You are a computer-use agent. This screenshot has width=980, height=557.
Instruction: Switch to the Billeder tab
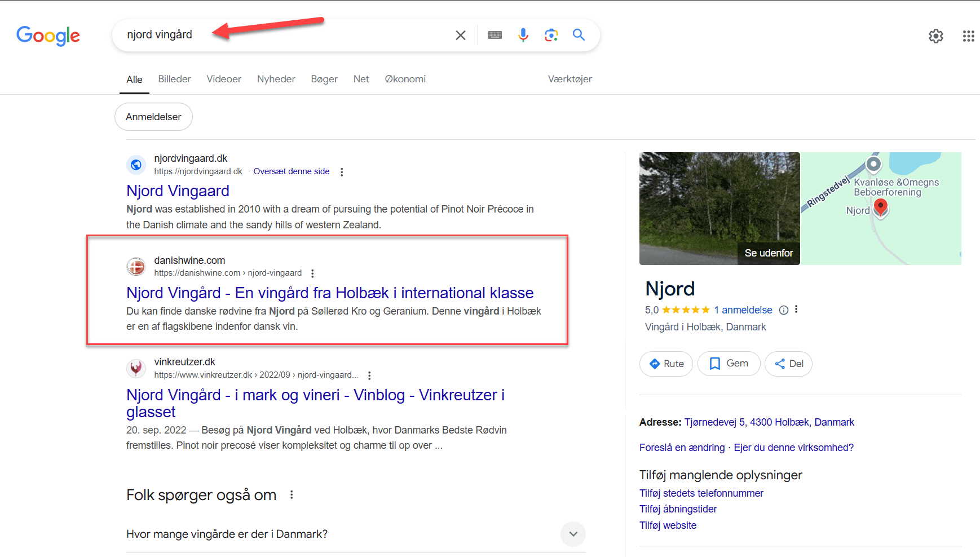(x=174, y=79)
